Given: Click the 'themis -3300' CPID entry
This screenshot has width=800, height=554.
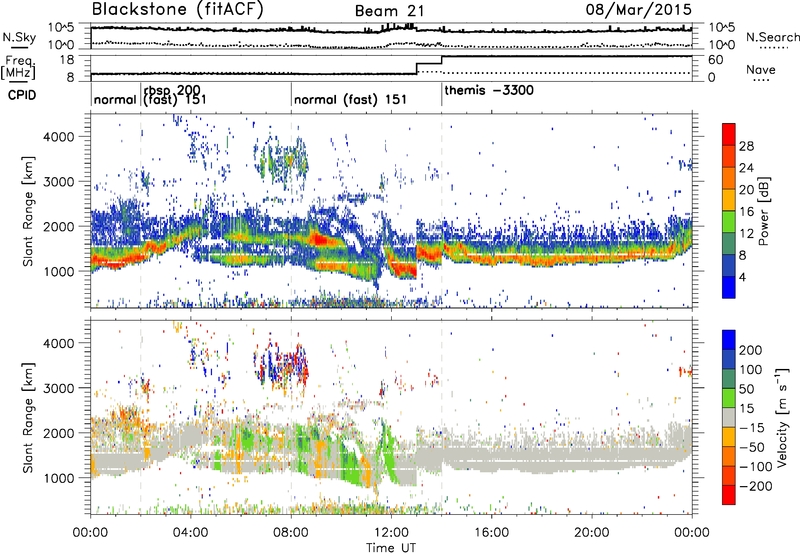Looking at the screenshot, I should point(489,91).
